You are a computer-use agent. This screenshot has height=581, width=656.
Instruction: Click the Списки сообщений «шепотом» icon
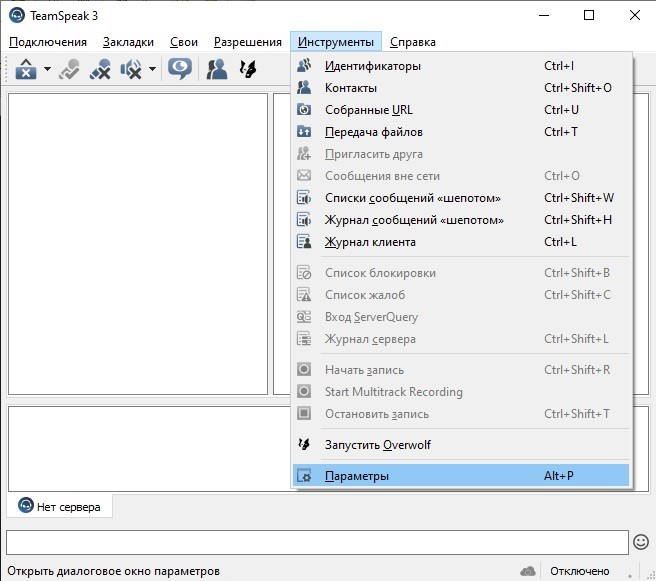[304, 198]
